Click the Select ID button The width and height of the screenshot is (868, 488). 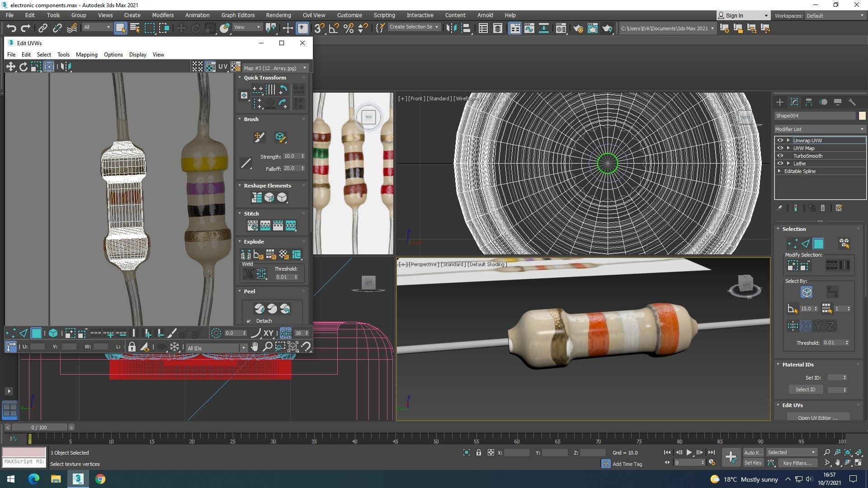coord(805,389)
